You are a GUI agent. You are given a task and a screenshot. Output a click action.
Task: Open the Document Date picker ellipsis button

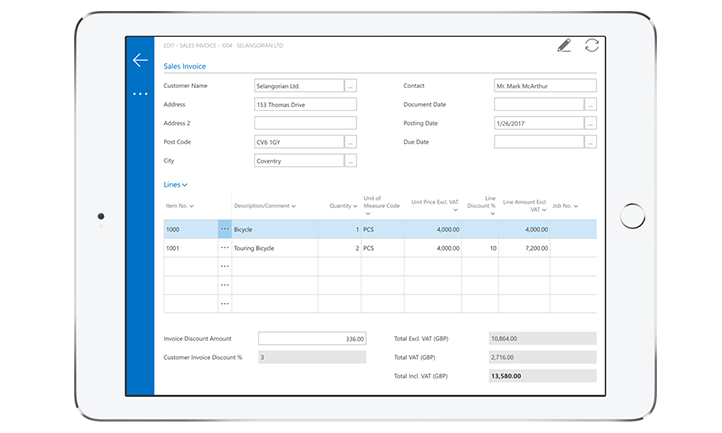point(590,104)
